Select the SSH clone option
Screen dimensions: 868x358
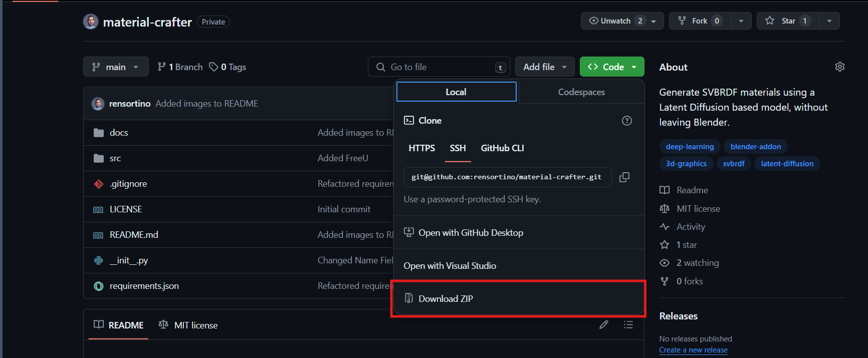click(x=458, y=148)
